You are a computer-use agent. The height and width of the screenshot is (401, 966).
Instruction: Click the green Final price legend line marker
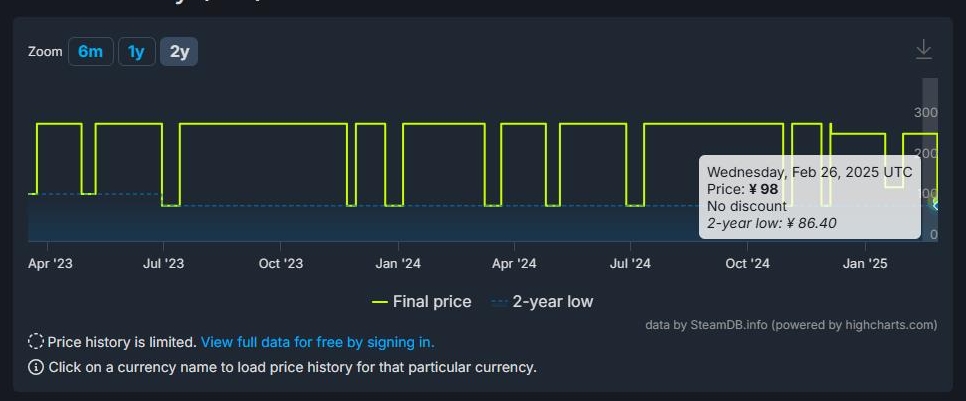coord(380,302)
